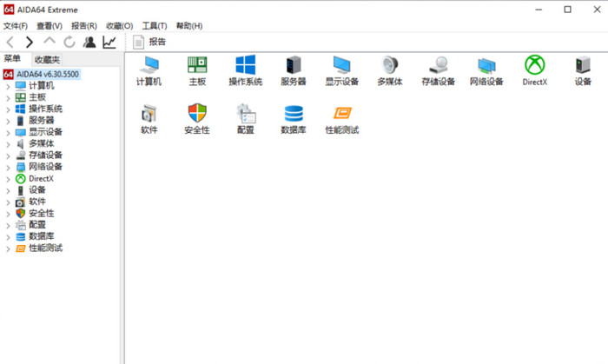Open the 设备 devices icon in main panel

point(583,70)
